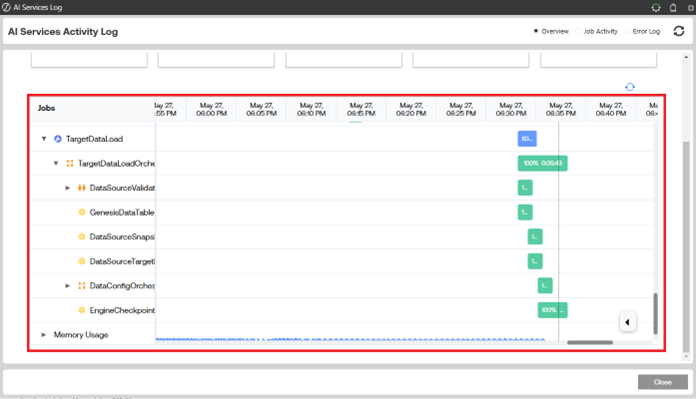This screenshot has width=696, height=399.
Task: Collapse the TargetDataLoadOrche row
Action: [56, 163]
